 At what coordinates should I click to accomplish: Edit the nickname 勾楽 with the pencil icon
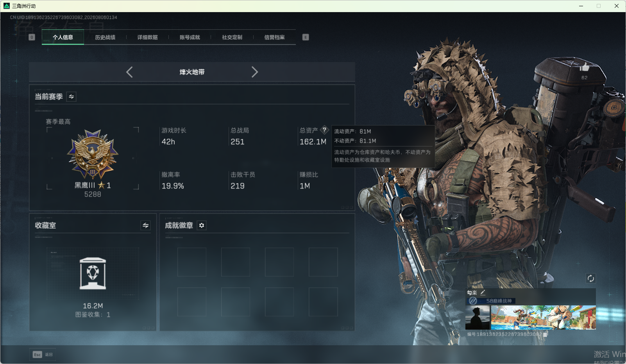483,292
